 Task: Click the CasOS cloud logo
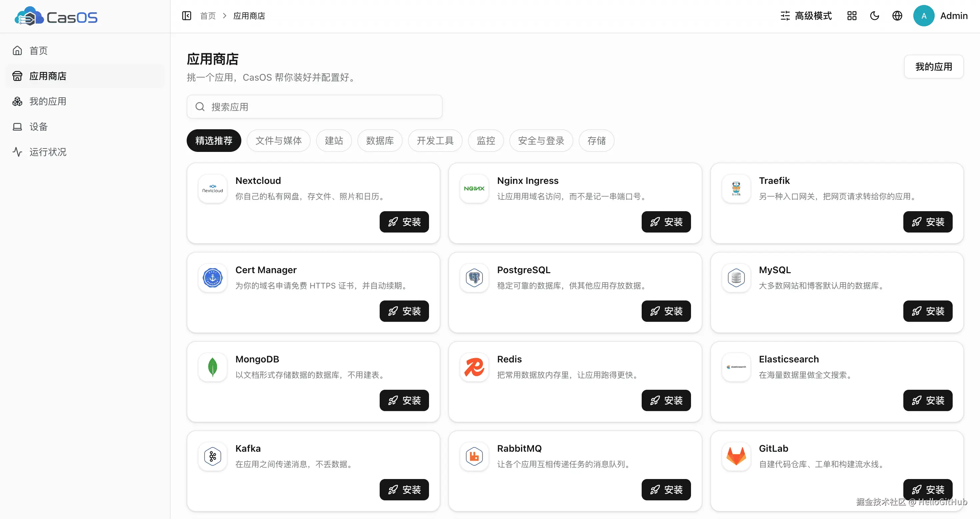pyautogui.click(x=56, y=16)
